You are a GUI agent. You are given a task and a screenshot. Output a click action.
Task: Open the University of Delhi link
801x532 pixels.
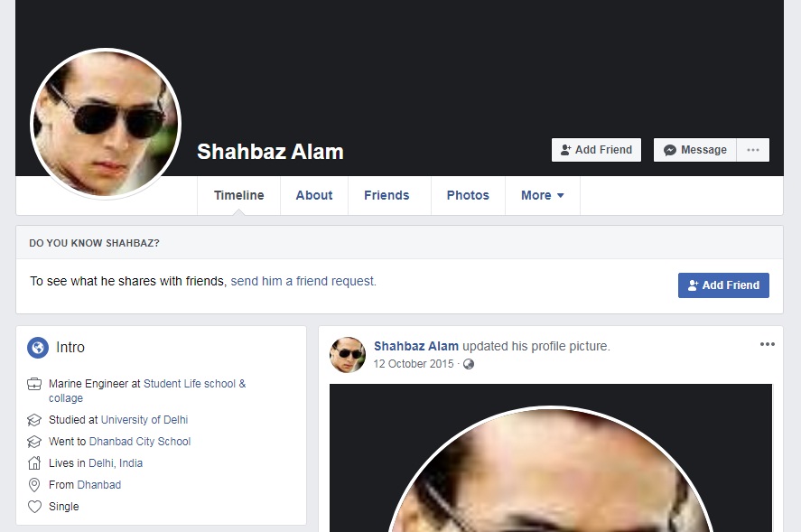(x=144, y=420)
